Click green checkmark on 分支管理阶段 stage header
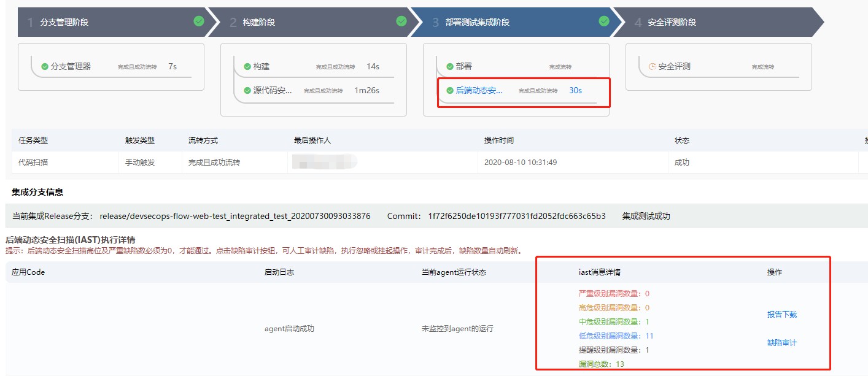 [x=199, y=21]
